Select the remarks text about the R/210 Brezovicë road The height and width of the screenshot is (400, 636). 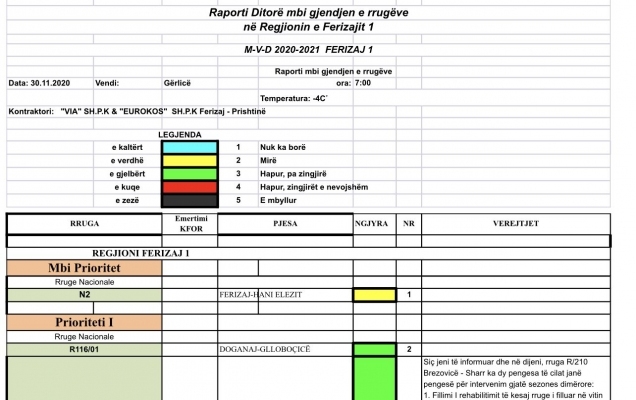515,378
